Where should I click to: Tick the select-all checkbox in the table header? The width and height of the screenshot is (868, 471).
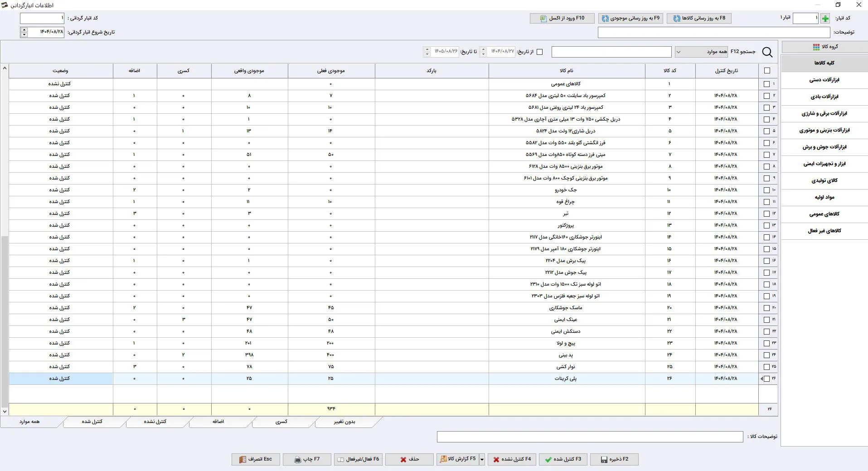(767, 71)
